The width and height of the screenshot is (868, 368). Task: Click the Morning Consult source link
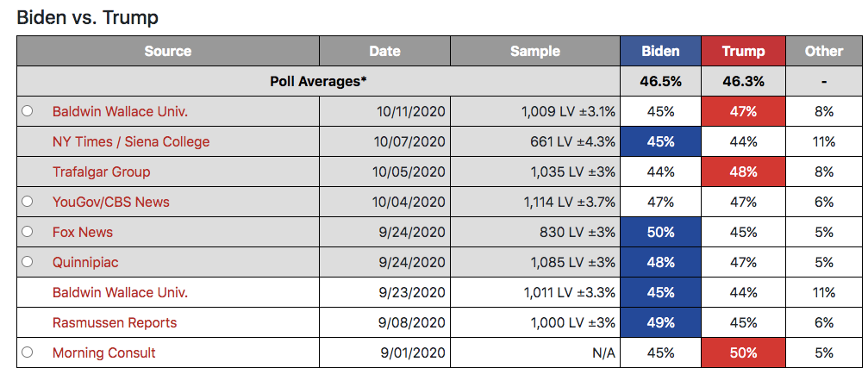104,353
